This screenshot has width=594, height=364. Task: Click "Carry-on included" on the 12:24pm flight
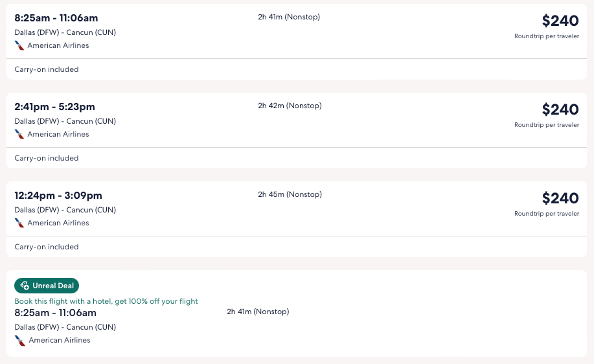pyautogui.click(x=47, y=247)
